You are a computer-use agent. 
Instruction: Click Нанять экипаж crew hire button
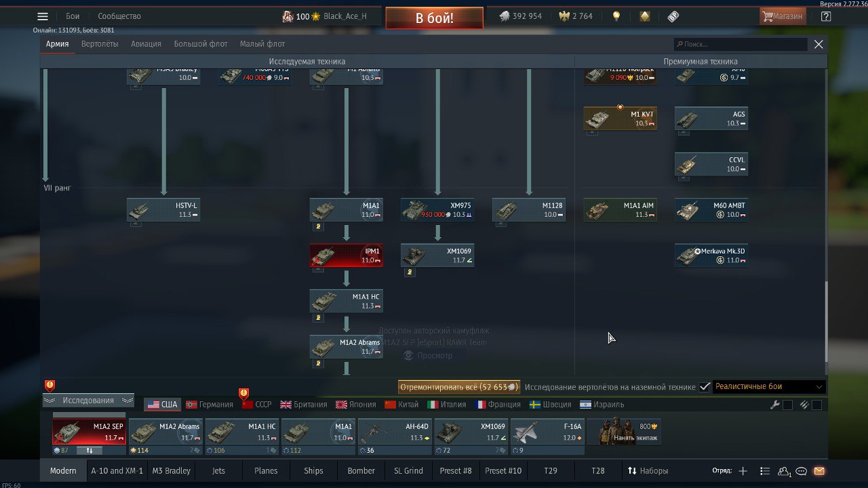point(624,432)
